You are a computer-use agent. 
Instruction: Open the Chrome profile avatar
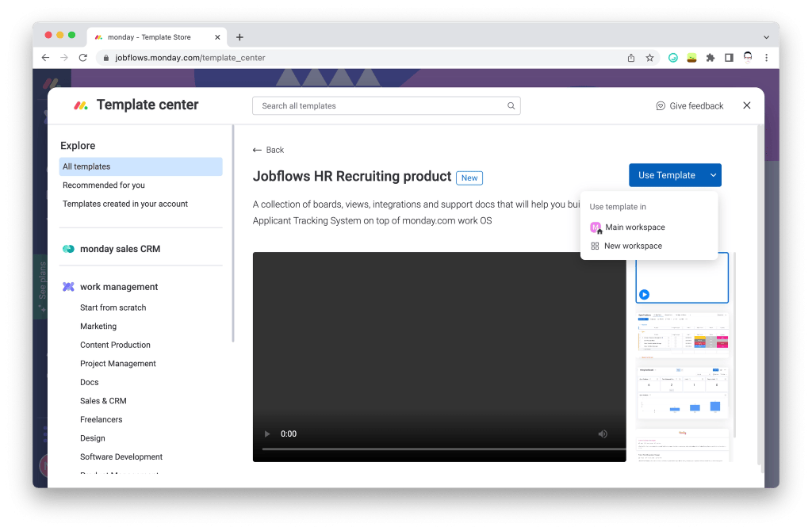[x=747, y=57]
